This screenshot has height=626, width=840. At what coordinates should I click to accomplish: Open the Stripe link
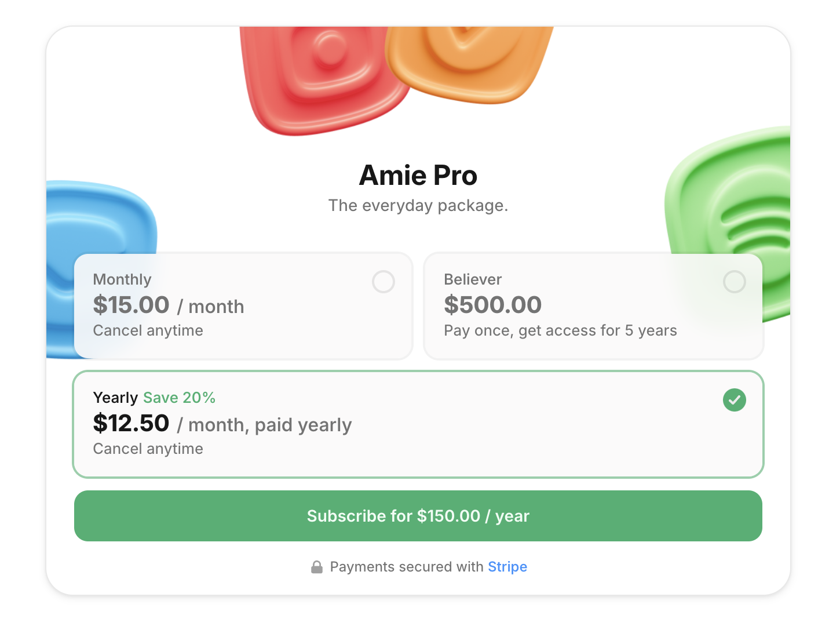tap(507, 567)
